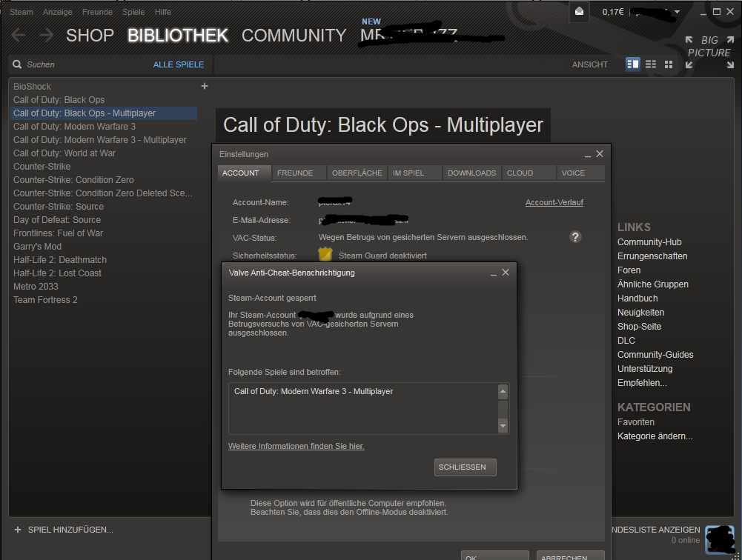The height and width of the screenshot is (560, 742).
Task: Enter Big Picture mode
Action: pos(709,52)
